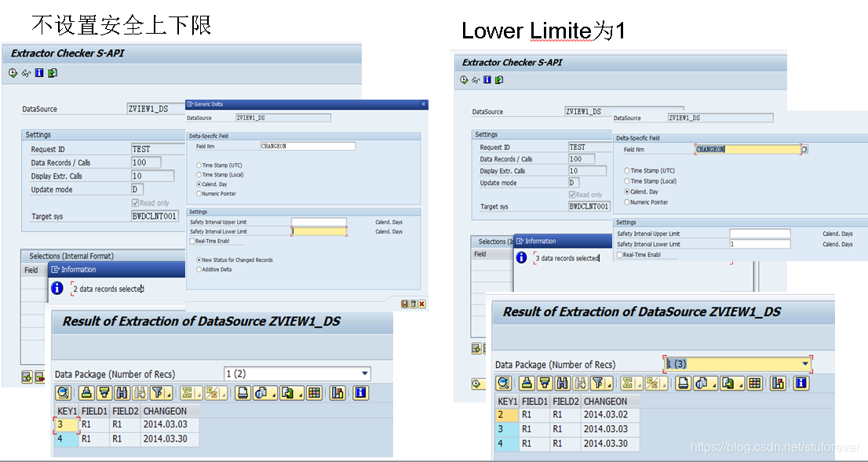Click Print icon in right result toolbar

(683, 383)
